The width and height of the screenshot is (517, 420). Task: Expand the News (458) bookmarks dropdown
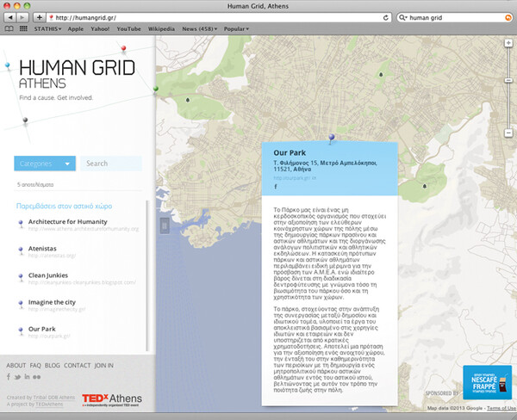(x=199, y=28)
